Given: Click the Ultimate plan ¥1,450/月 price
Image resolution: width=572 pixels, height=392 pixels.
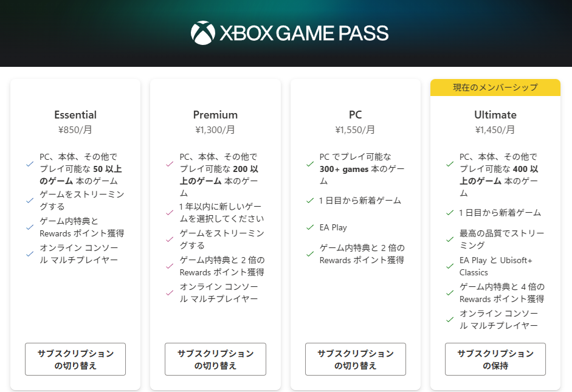Looking at the screenshot, I should click(x=495, y=129).
